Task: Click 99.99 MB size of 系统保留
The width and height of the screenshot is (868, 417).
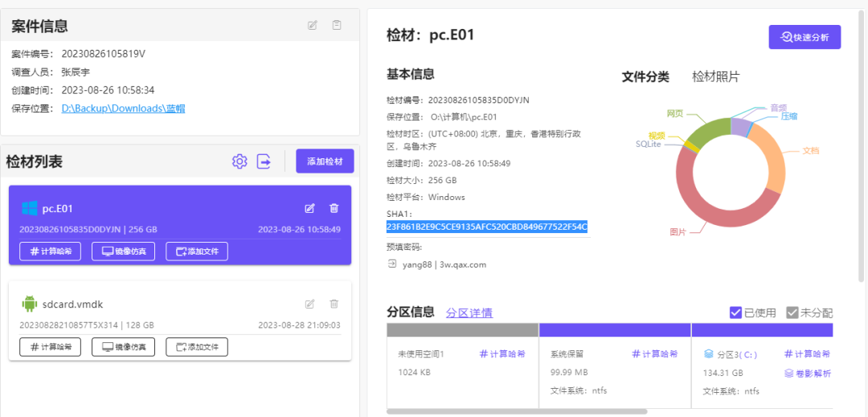Action: point(570,372)
